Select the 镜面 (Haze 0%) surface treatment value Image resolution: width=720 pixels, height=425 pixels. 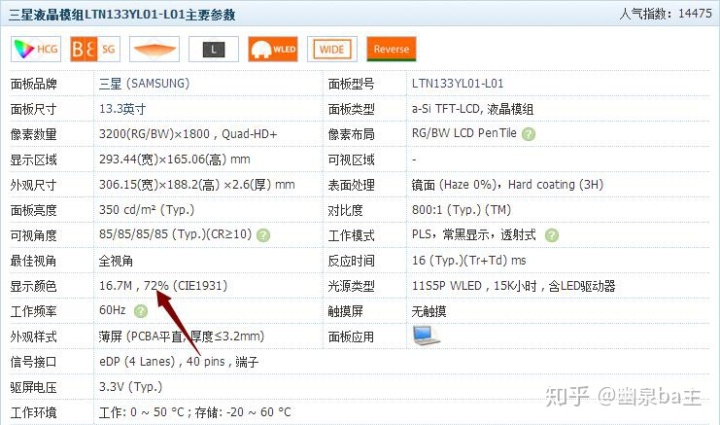pos(507,185)
